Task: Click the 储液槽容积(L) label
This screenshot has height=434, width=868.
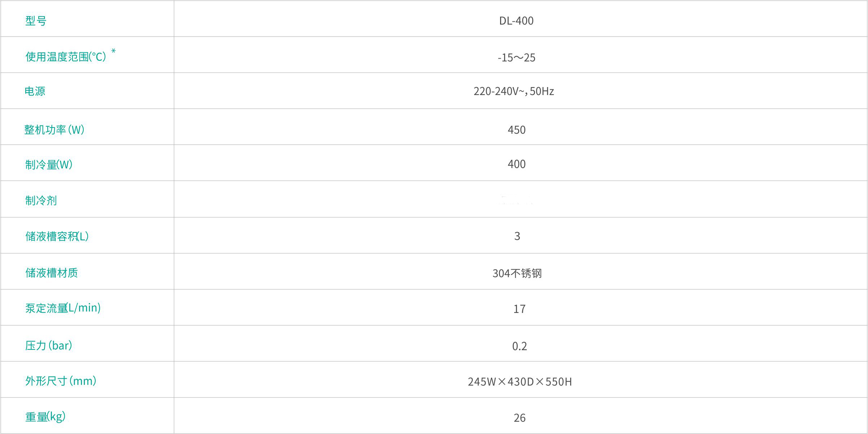Action: click(x=57, y=236)
